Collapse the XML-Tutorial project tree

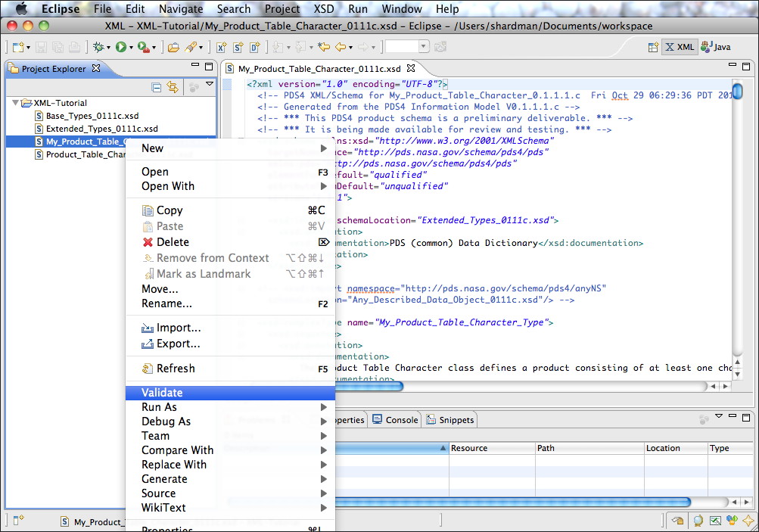(15, 103)
